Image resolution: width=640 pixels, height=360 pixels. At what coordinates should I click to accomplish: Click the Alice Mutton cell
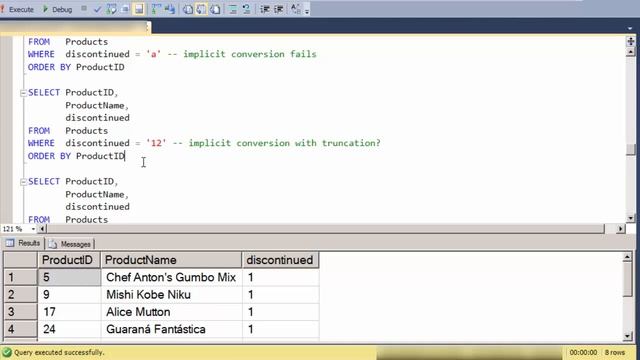point(171,312)
